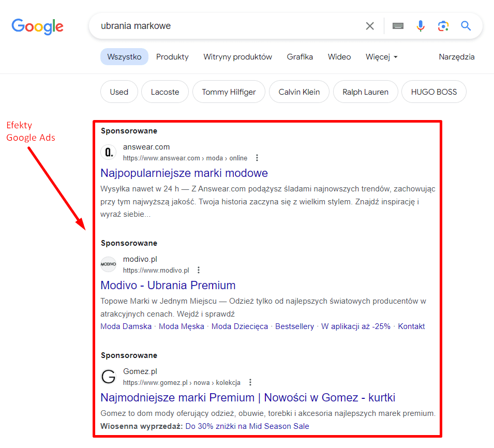Click the 'Wiosenna wyprzedaż:' label

(141, 426)
